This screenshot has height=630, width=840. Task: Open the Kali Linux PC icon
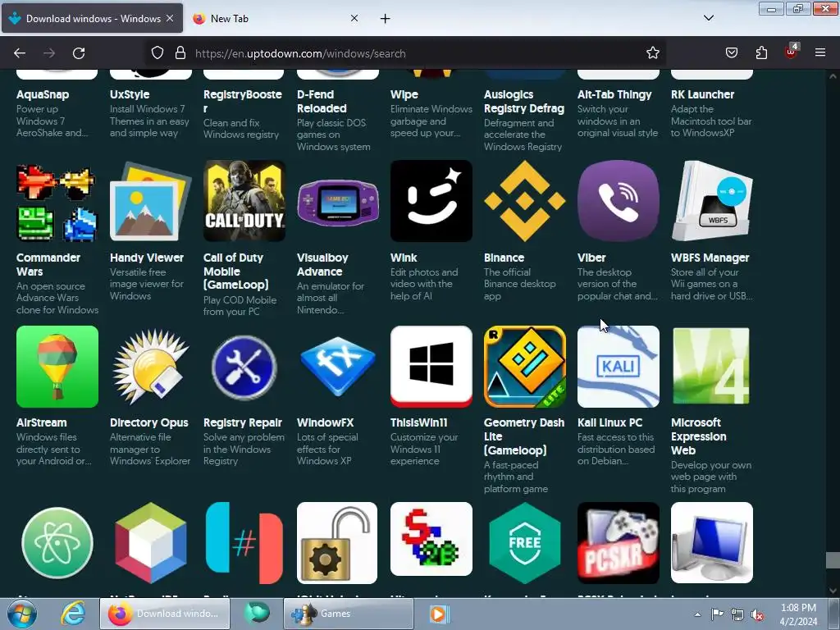(619, 367)
